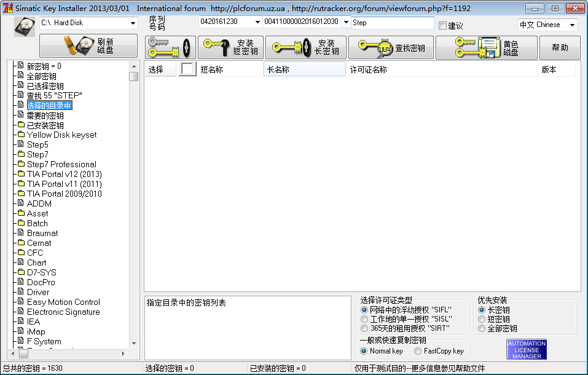Select 新密钥 = 0 tree entry
This screenshot has height=375, width=588.
pos(44,66)
